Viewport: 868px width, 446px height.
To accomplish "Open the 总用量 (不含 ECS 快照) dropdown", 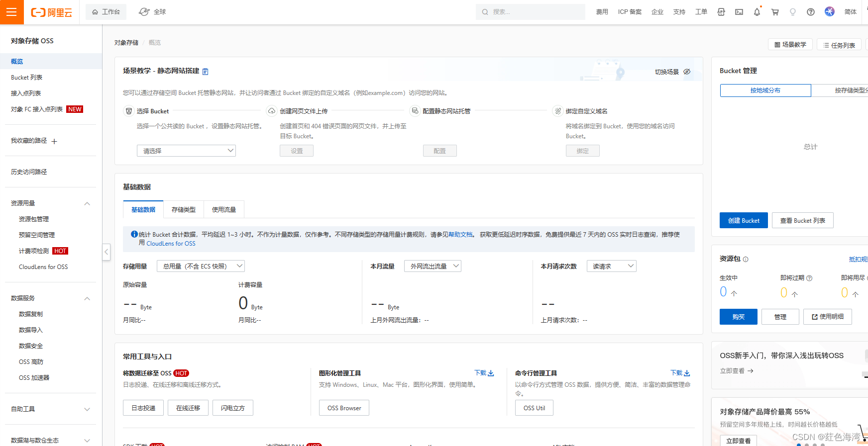I will point(201,266).
